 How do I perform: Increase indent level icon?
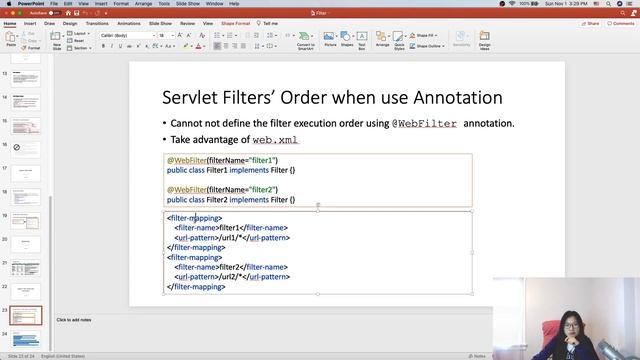pos(256,36)
